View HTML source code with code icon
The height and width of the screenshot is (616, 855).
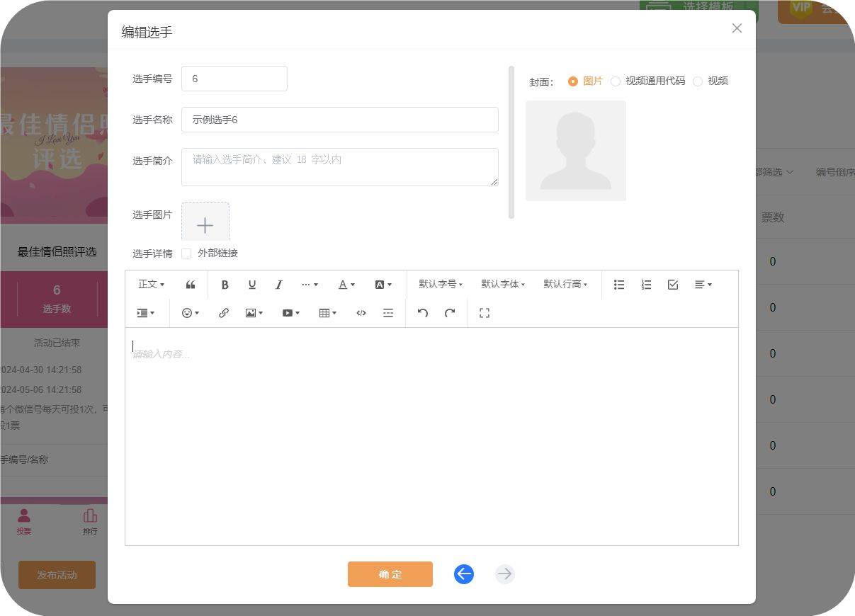(361, 313)
